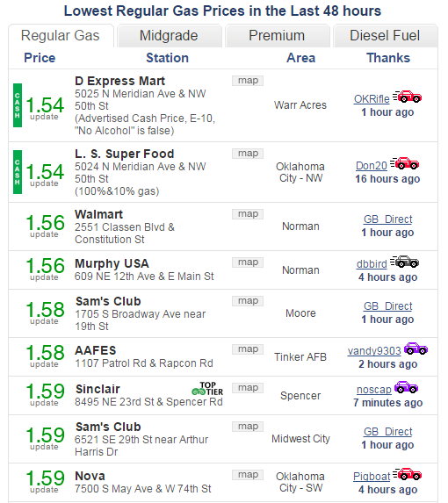Click the red car icon beside Pigboat

point(407,474)
